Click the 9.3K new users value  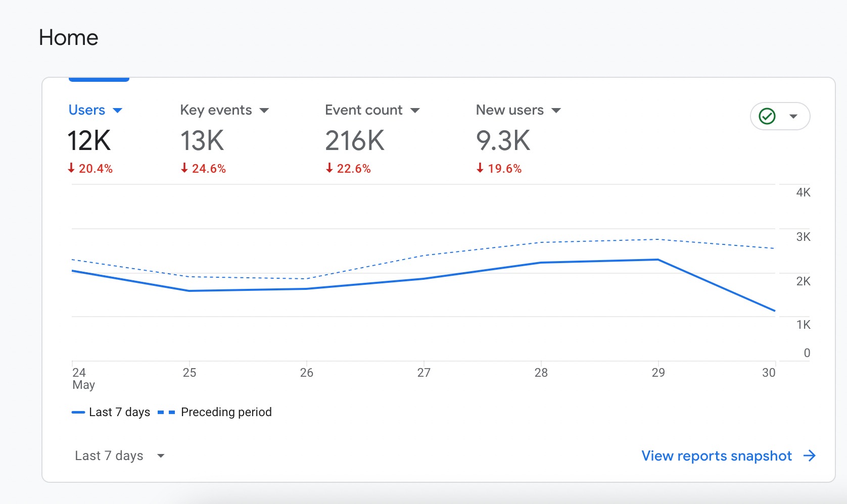coord(503,140)
